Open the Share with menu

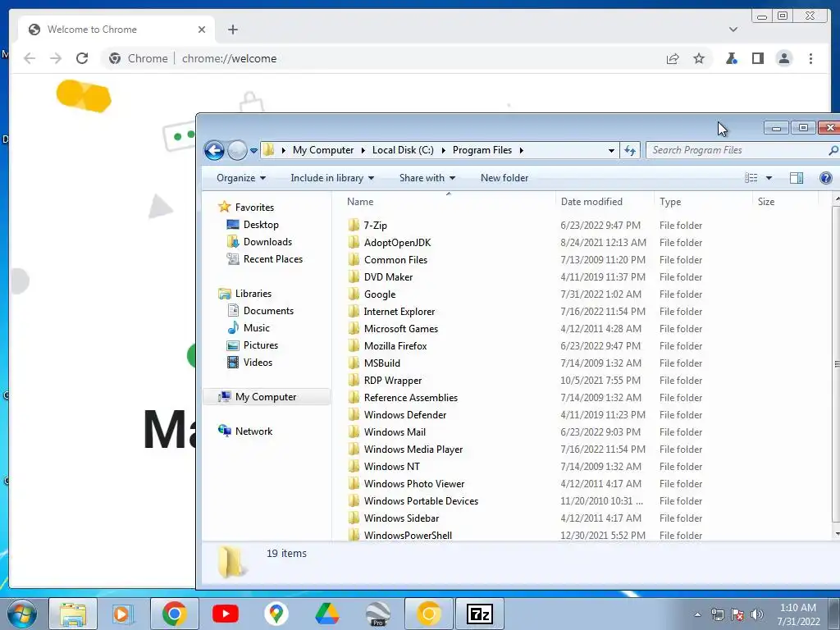coord(427,178)
